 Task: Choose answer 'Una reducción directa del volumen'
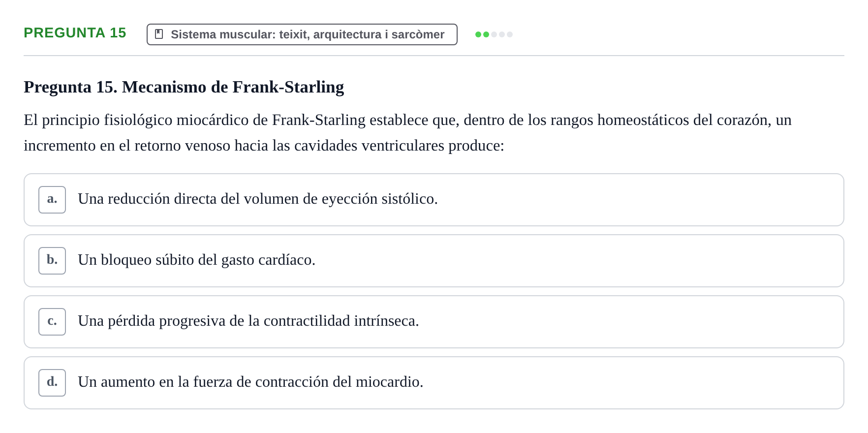coord(434,200)
